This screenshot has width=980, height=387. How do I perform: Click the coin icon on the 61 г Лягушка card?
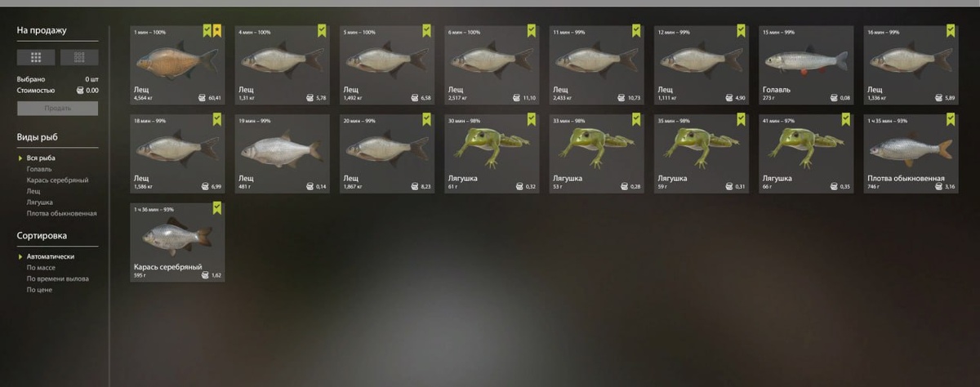point(516,186)
